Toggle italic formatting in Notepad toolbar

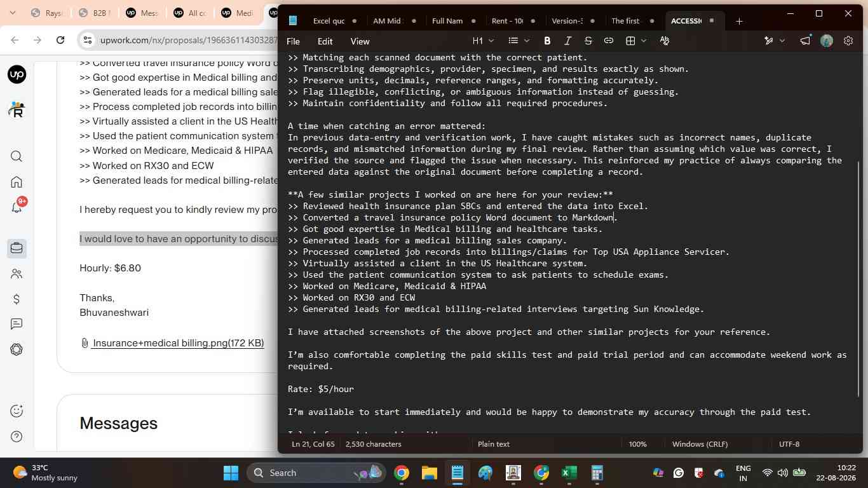[567, 41]
